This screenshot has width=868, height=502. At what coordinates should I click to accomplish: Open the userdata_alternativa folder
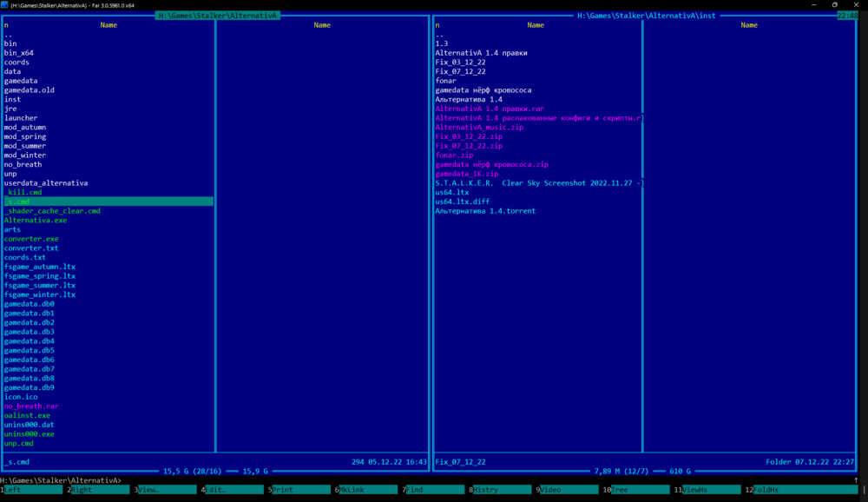click(x=46, y=183)
